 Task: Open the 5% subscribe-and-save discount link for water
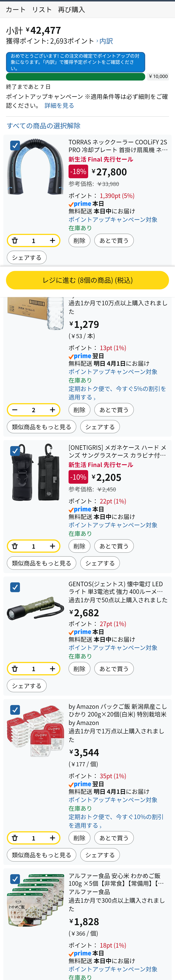pos(117,393)
